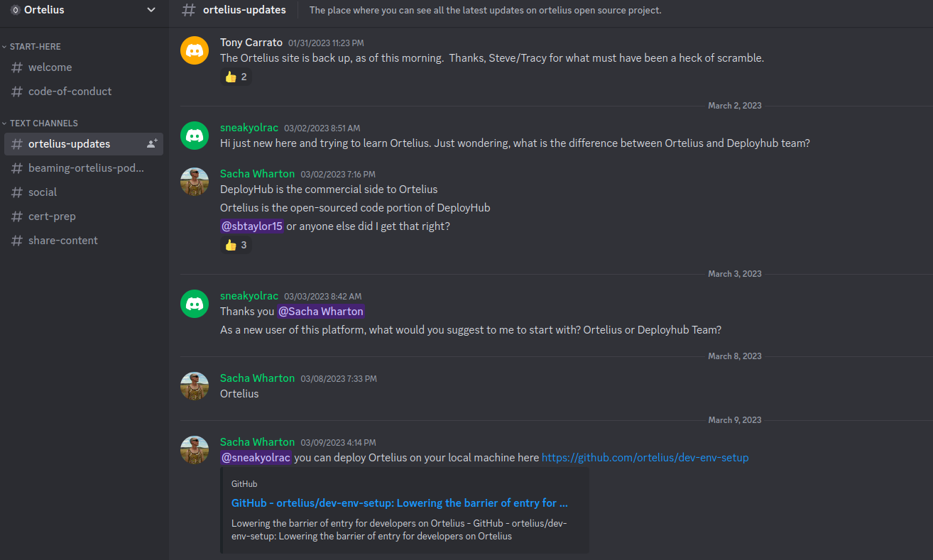The width and height of the screenshot is (933, 560).
Task: Collapse the START-HERE channel category
Action: tap(35, 47)
